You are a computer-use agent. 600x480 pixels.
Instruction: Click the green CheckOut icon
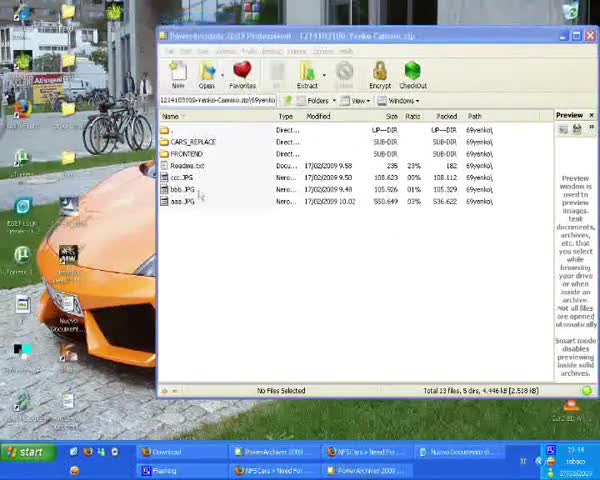point(412,74)
